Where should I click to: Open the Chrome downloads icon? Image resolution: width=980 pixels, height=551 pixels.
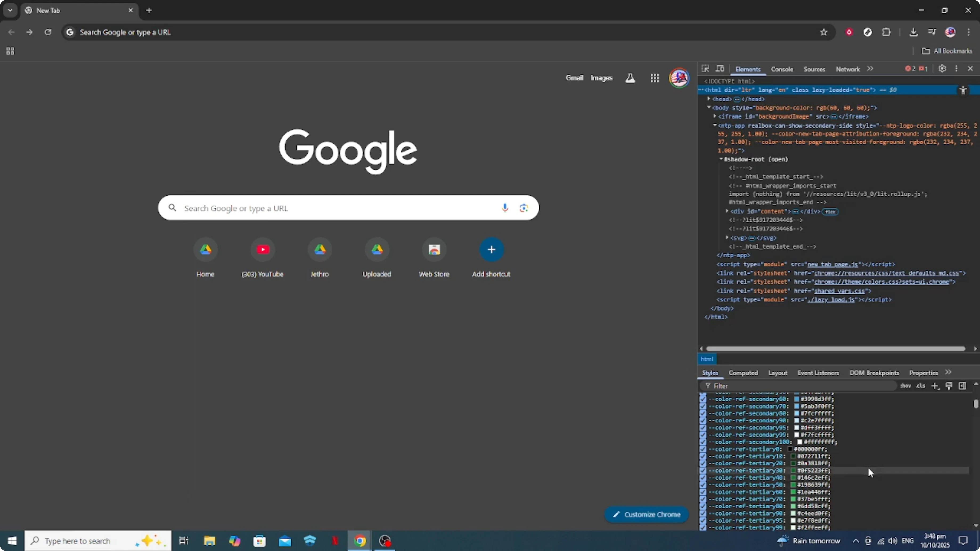click(x=913, y=32)
